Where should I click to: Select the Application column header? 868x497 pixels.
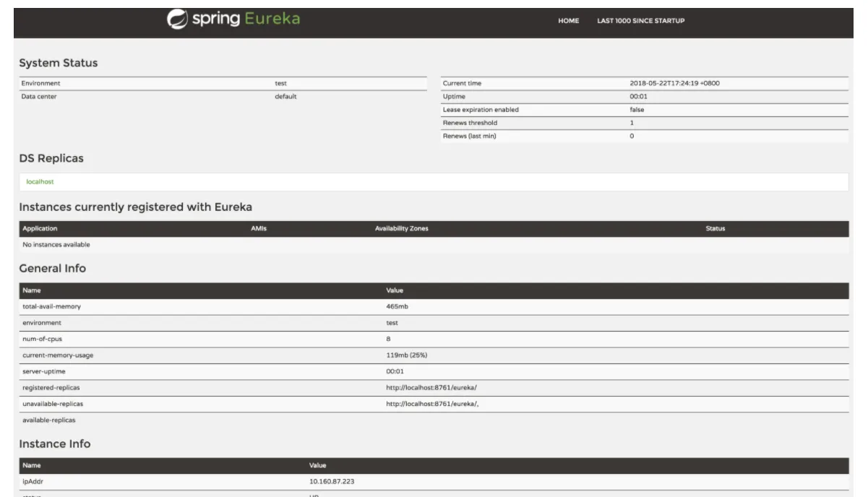point(40,229)
